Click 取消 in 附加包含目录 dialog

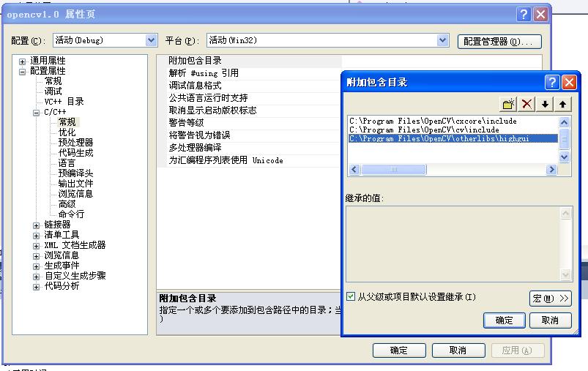coord(550,321)
